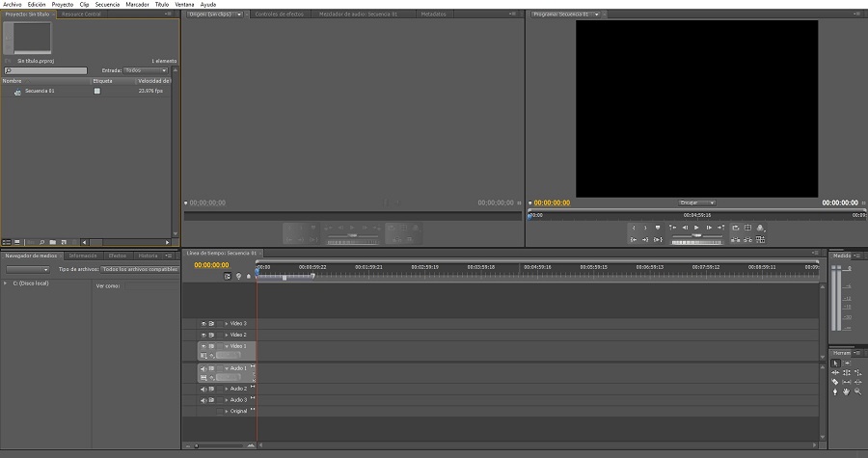Open the Entrada Todos dropdown
The height and width of the screenshot is (458, 868).
(146, 70)
